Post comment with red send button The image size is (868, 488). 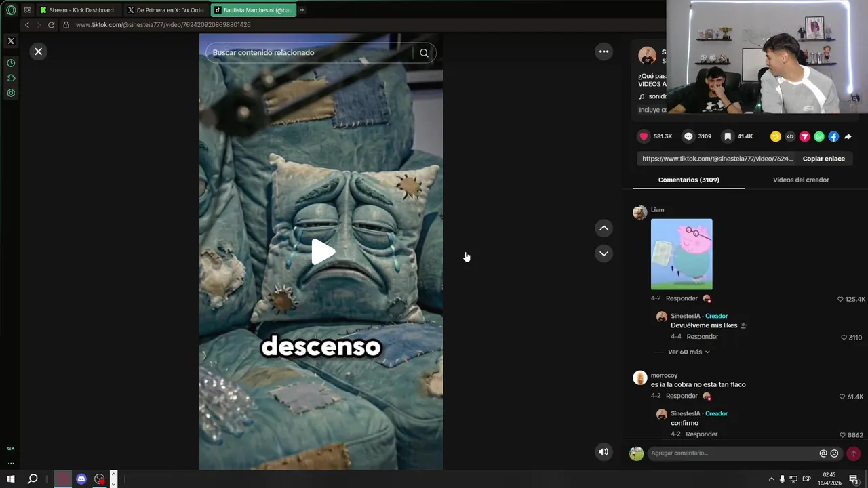[x=853, y=453]
